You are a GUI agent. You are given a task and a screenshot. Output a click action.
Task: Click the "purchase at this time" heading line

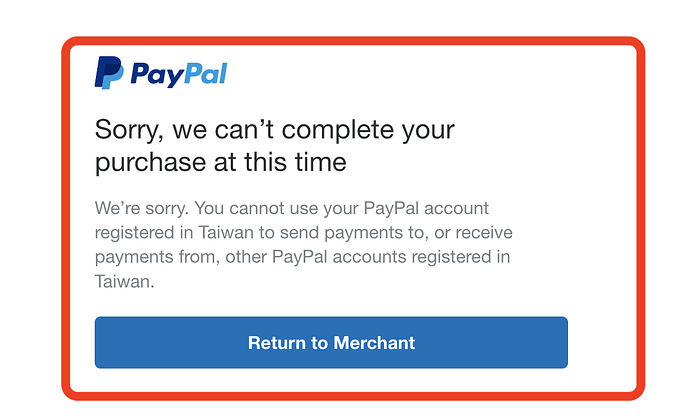point(220,161)
